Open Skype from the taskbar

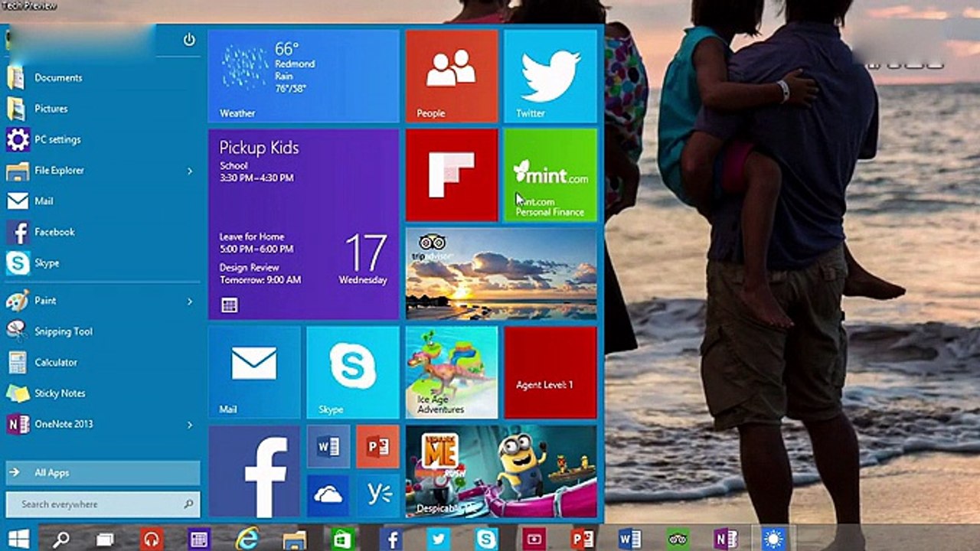click(486, 539)
